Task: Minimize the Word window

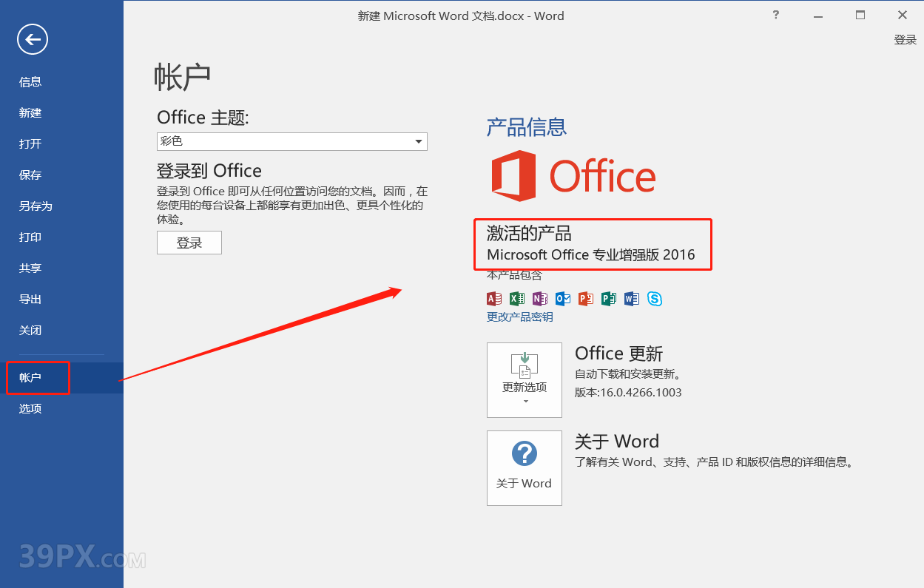Action: (817, 15)
